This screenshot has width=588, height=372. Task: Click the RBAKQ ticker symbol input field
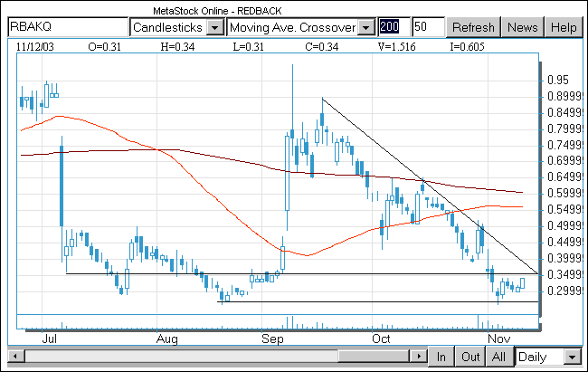pyautogui.click(x=68, y=27)
